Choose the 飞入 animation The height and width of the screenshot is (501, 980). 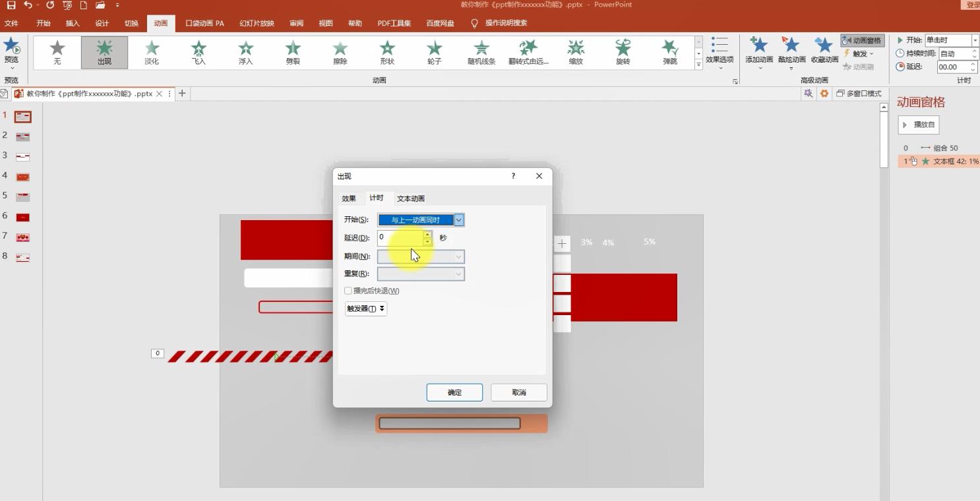tap(198, 53)
